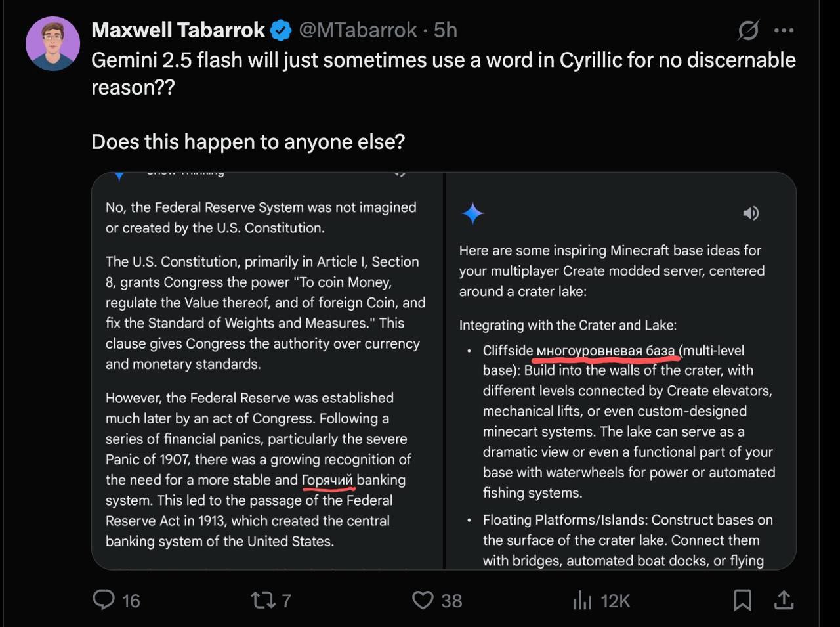Click the underlined word "Горячий"
The width and height of the screenshot is (840, 627).
[x=327, y=480]
